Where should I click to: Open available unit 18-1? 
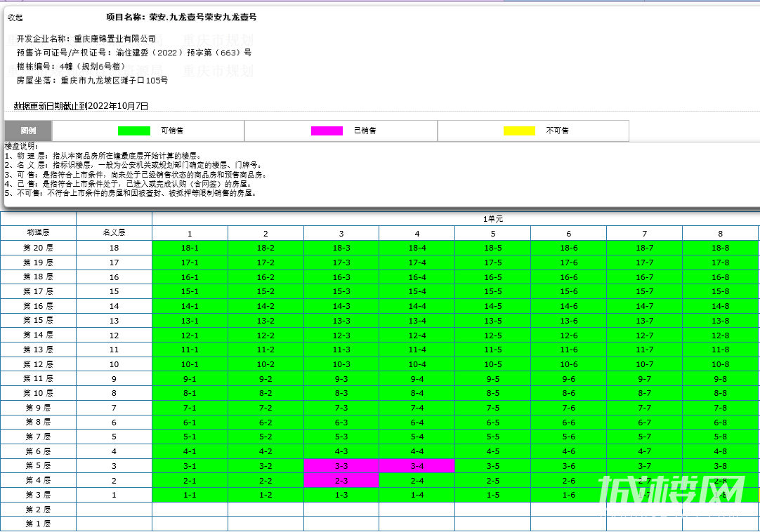pos(190,248)
